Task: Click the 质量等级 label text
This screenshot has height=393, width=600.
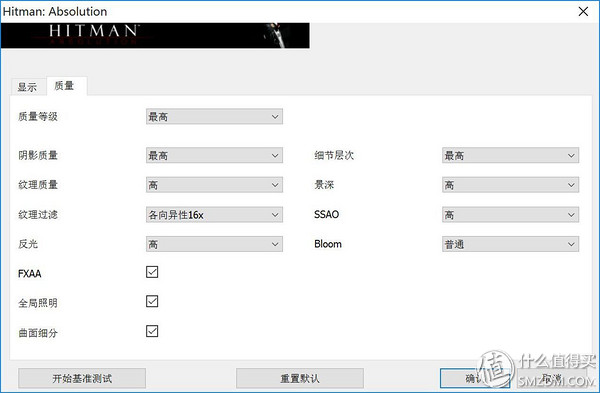Action: coord(38,116)
